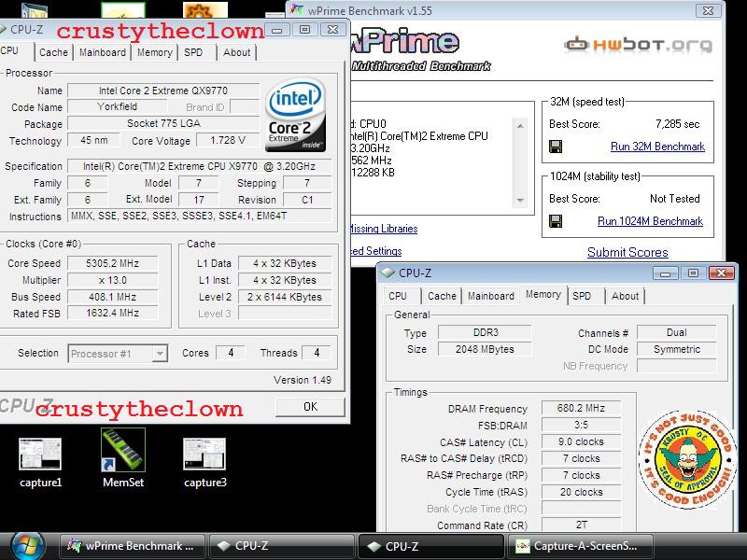Click the hwbot.org logo in wPrime
Screen dimensions: 747x560
[x=639, y=45]
